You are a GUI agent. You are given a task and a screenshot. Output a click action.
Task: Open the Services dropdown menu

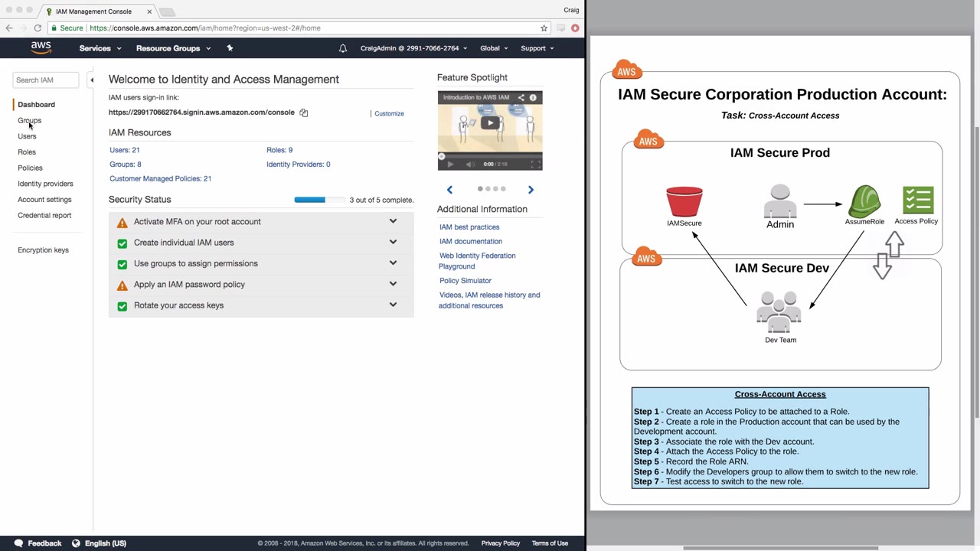point(100,48)
